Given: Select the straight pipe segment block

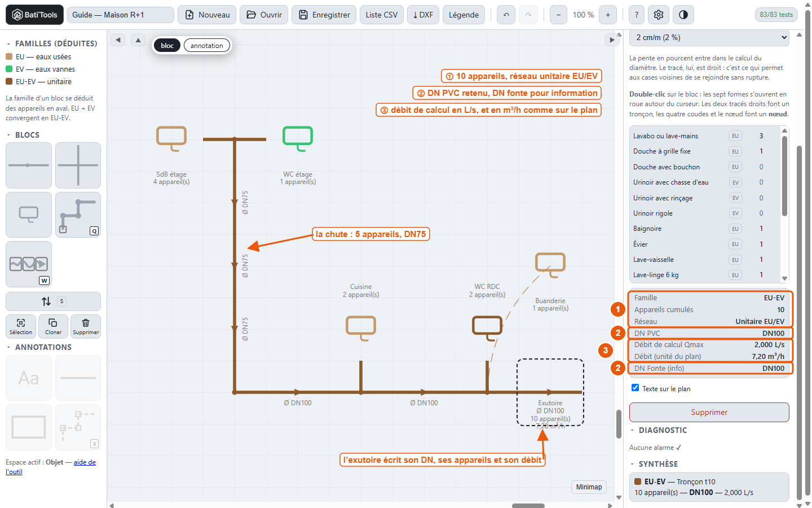Looking at the screenshot, I should click(x=29, y=165).
